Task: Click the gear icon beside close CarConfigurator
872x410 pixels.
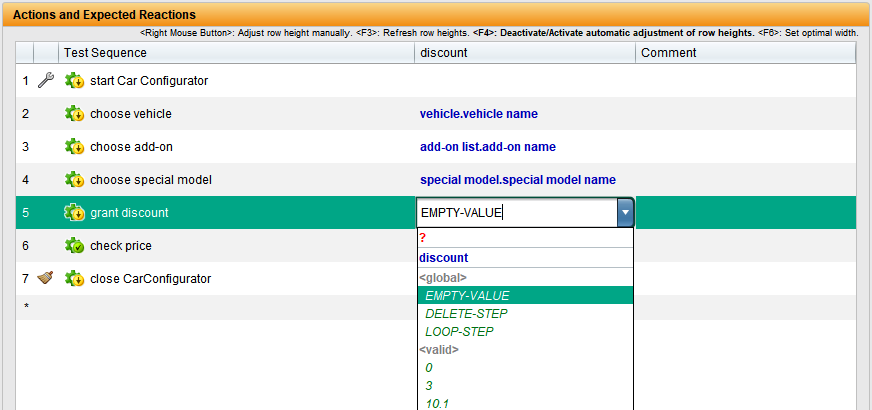Action: [x=74, y=278]
